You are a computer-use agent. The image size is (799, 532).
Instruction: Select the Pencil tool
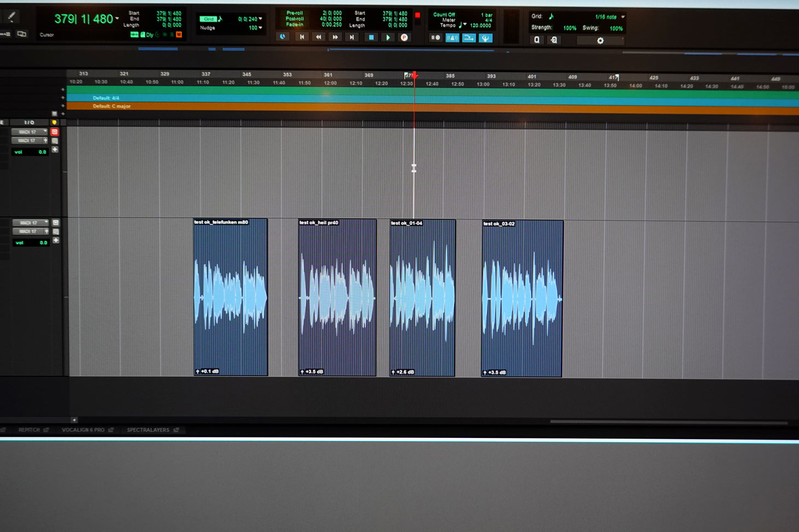[11, 17]
